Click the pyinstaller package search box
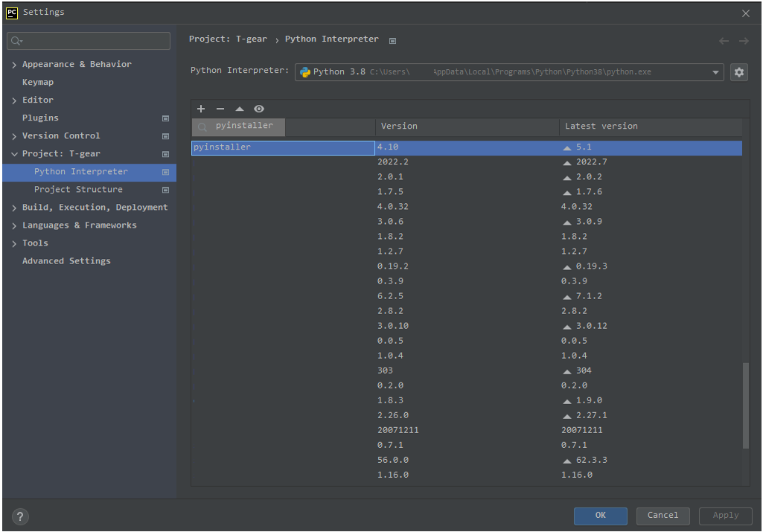 coord(238,127)
